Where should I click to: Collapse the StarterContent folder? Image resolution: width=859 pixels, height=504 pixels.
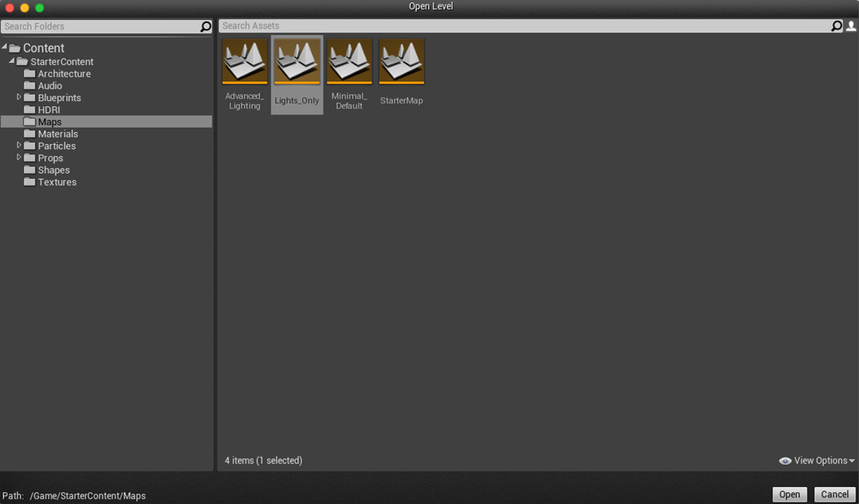tap(10, 61)
